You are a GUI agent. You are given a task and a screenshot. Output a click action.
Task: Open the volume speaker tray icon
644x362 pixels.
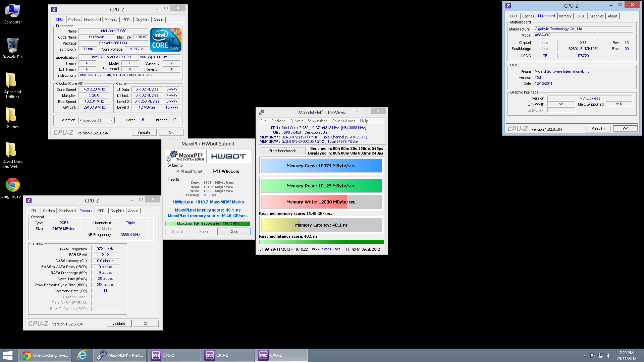point(609,356)
